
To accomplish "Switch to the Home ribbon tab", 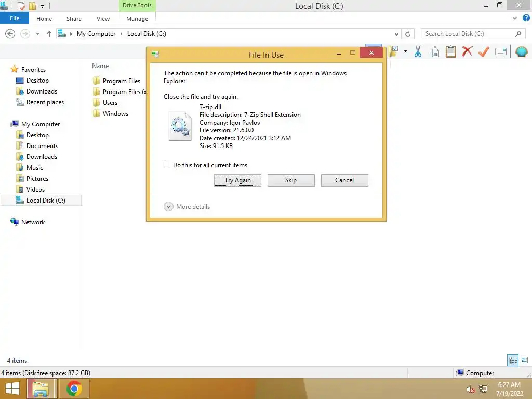I will coord(44,19).
